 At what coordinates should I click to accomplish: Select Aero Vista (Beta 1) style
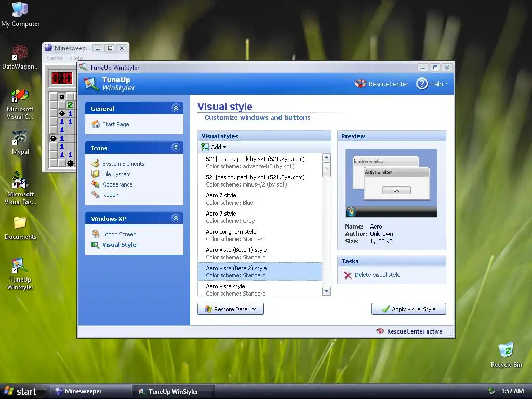[260, 254]
